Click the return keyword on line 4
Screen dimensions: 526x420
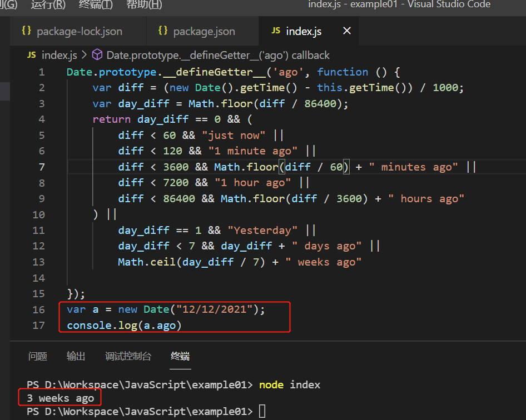pos(111,119)
